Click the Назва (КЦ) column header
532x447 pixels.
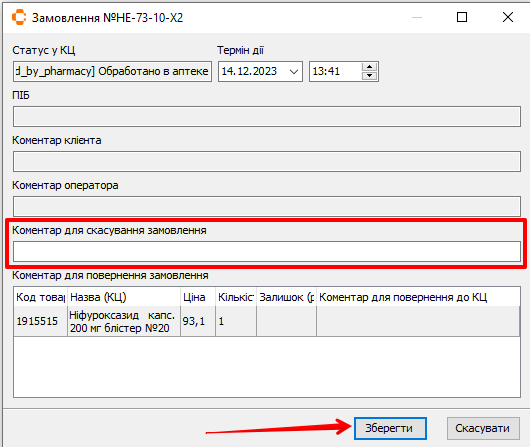[x=124, y=297]
